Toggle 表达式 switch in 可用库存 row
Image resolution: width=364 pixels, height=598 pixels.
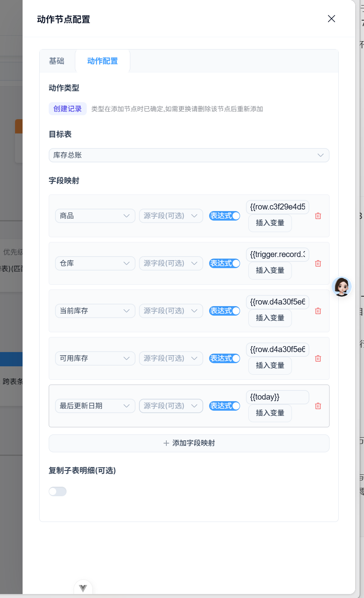pyautogui.click(x=225, y=358)
